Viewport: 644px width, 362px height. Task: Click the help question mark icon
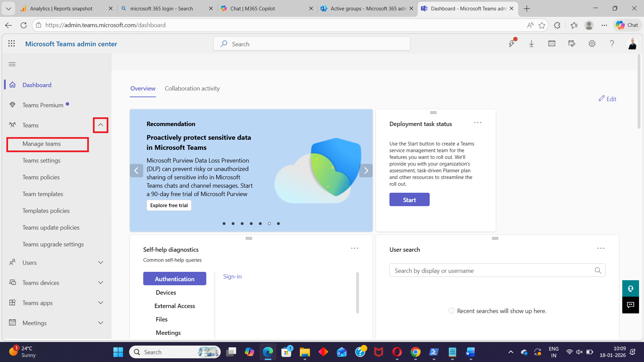coord(612,44)
